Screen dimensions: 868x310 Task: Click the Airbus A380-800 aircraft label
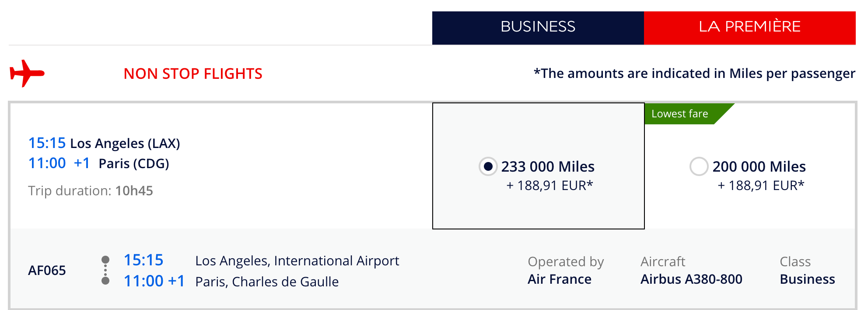tap(691, 279)
